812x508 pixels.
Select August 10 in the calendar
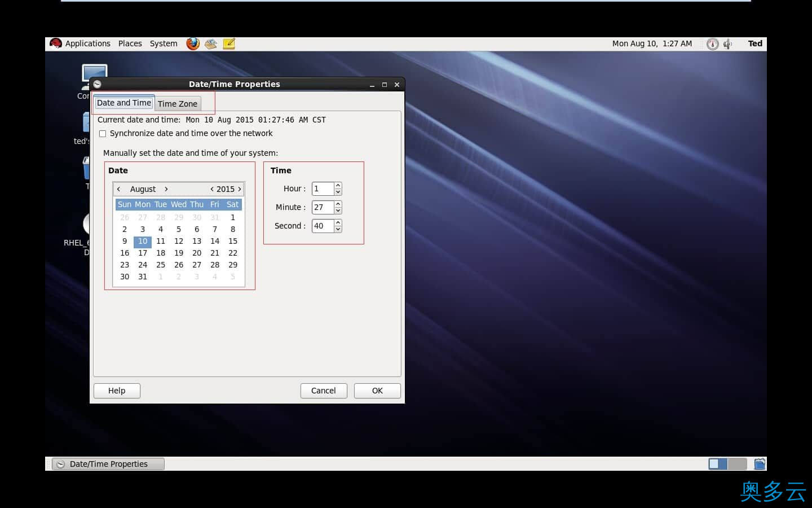pyautogui.click(x=143, y=241)
